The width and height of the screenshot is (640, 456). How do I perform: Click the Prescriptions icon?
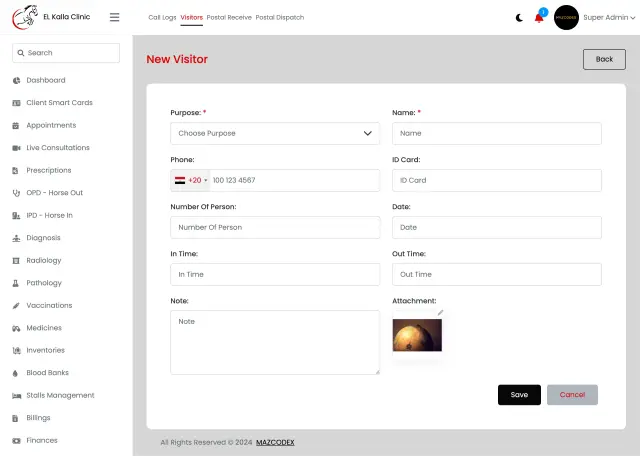point(16,170)
